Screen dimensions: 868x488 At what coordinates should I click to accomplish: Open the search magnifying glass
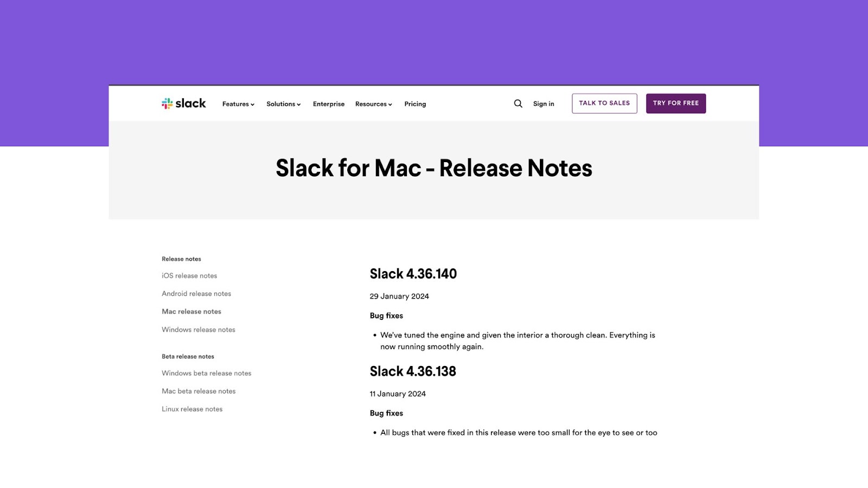pos(518,103)
